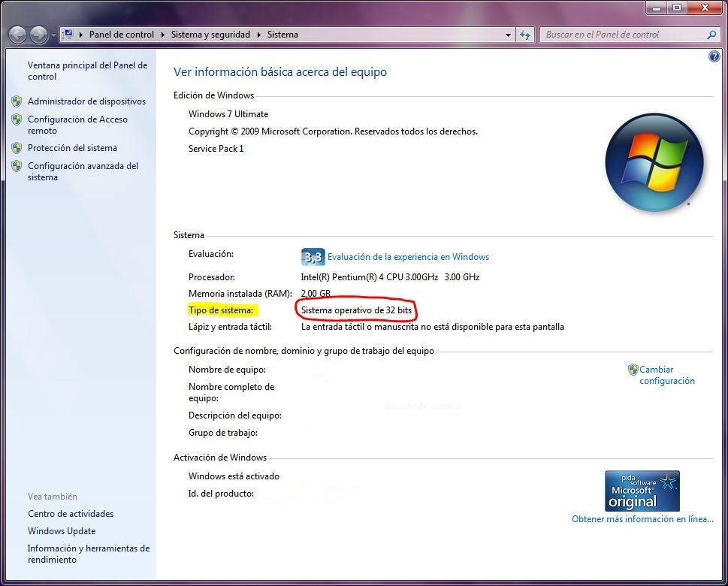Click the magnifier icon in the search box
The height and width of the screenshot is (586, 728).
[711, 35]
